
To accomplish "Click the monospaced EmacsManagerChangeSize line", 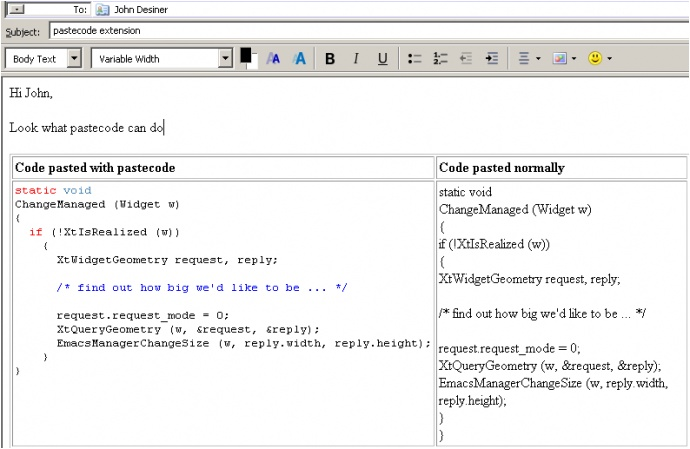I will tap(244, 343).
